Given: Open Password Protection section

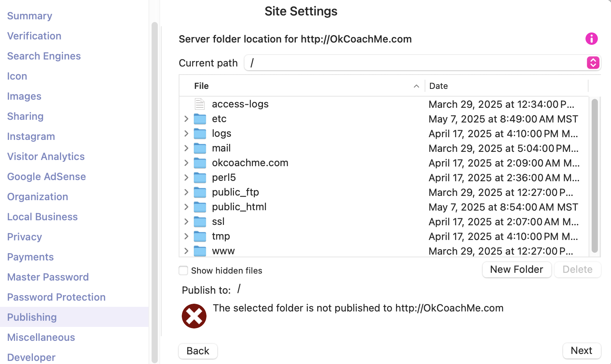Looking at the screenshot, I should (x=56, y=297).
